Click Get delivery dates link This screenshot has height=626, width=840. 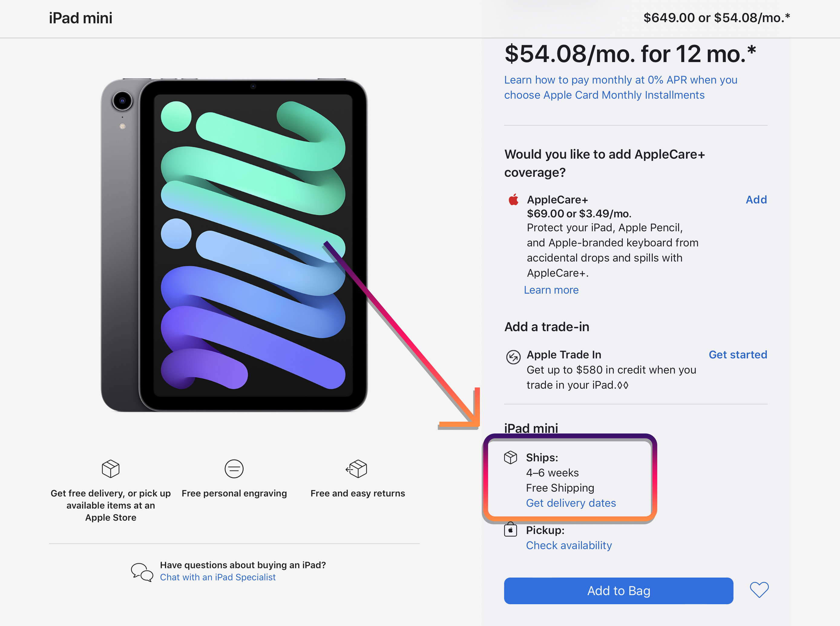point(571,503)
